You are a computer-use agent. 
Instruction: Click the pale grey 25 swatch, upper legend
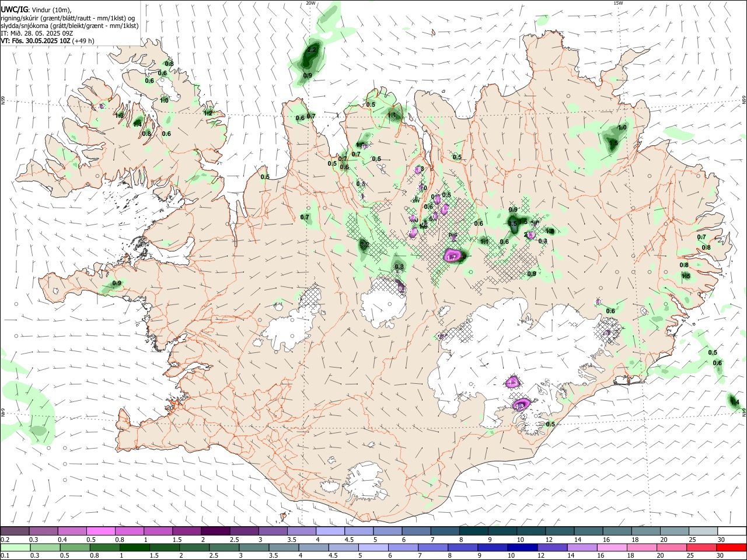(703, 531)
